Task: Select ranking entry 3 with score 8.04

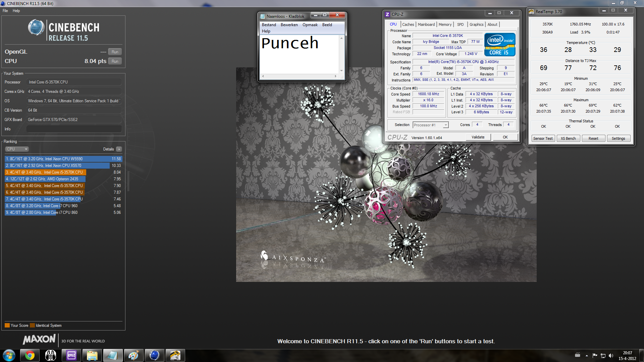Action: click(x=63, y=172)
